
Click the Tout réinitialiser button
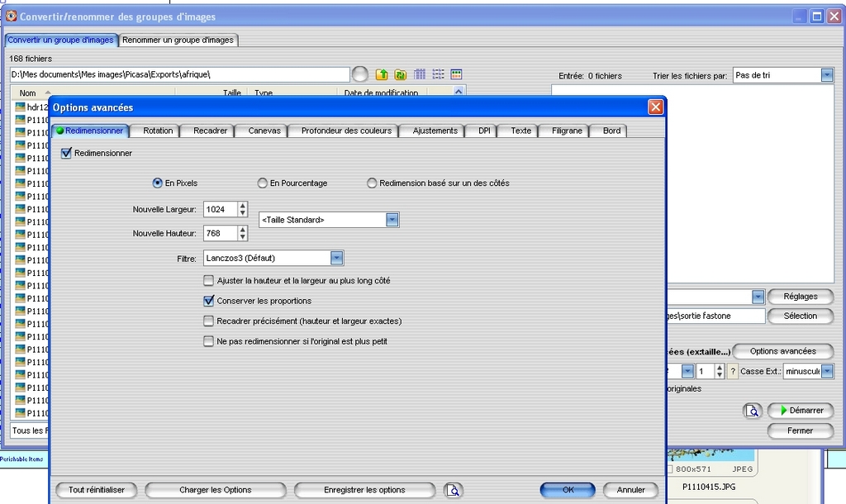click(x=97, y=490)
